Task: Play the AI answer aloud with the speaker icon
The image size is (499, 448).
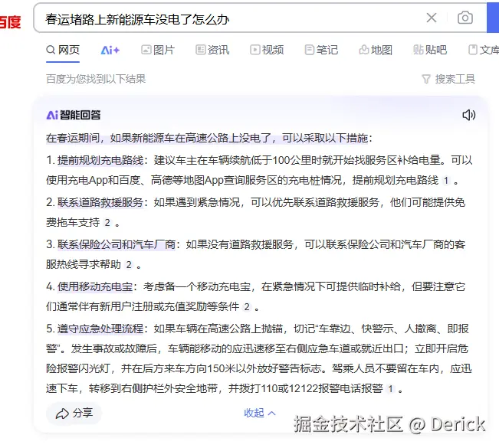Action: click(469, 115)
